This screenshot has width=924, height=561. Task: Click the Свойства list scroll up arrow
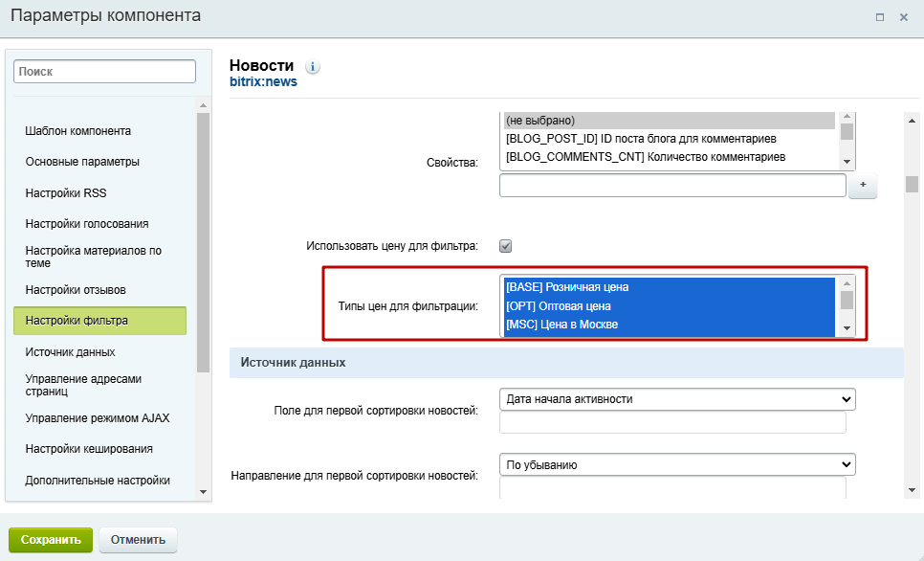pos(847,116)
